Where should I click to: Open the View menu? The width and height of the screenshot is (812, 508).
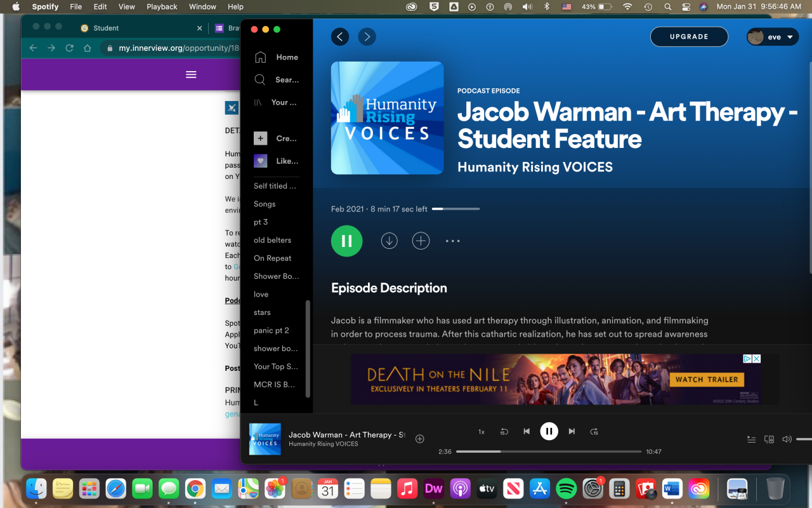pyautogui.click(x=127, y=7)
